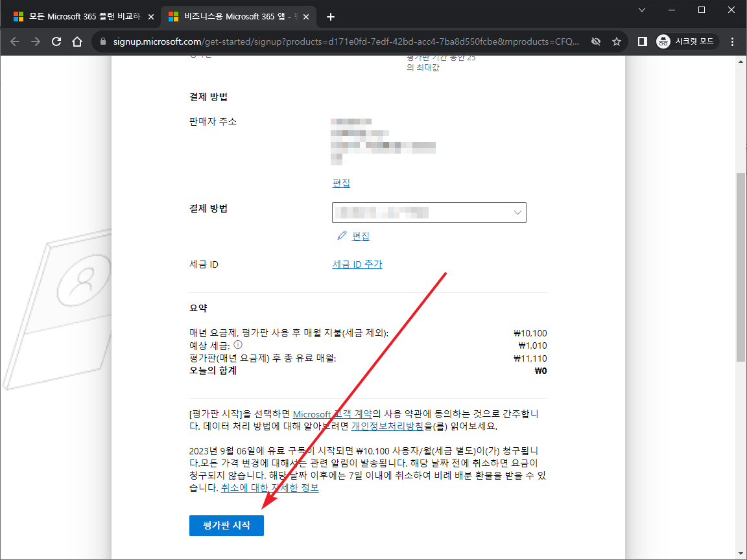Click the 오늘의 합계 label
Screen dimensions: 747x560
213,371
